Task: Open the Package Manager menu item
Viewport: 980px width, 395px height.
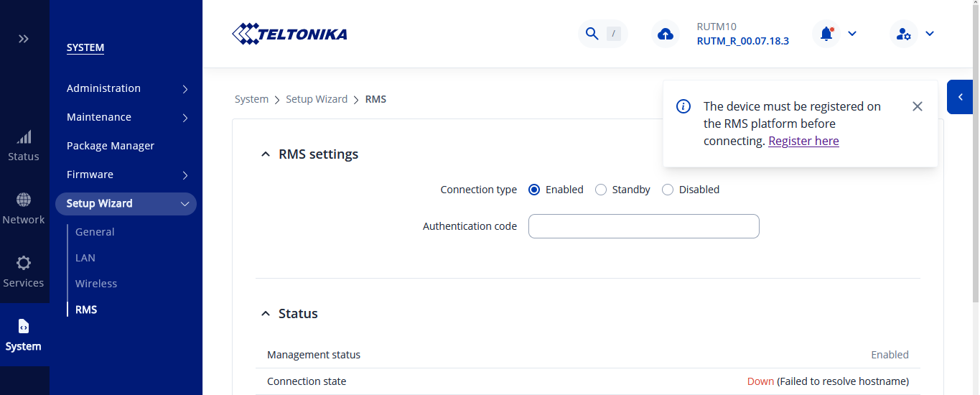Action: (x=111, y=146)
